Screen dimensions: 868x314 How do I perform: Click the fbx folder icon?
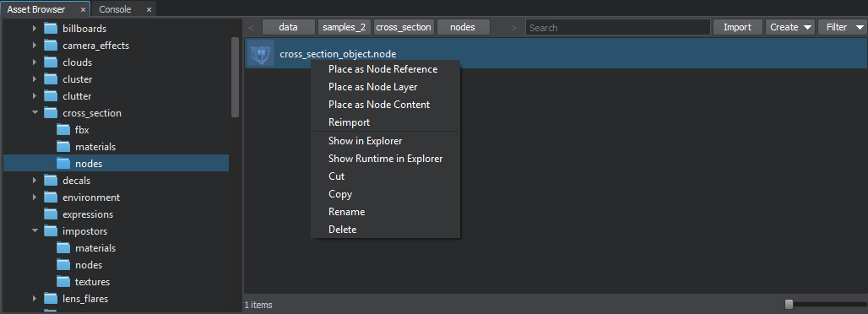(63, 130)
